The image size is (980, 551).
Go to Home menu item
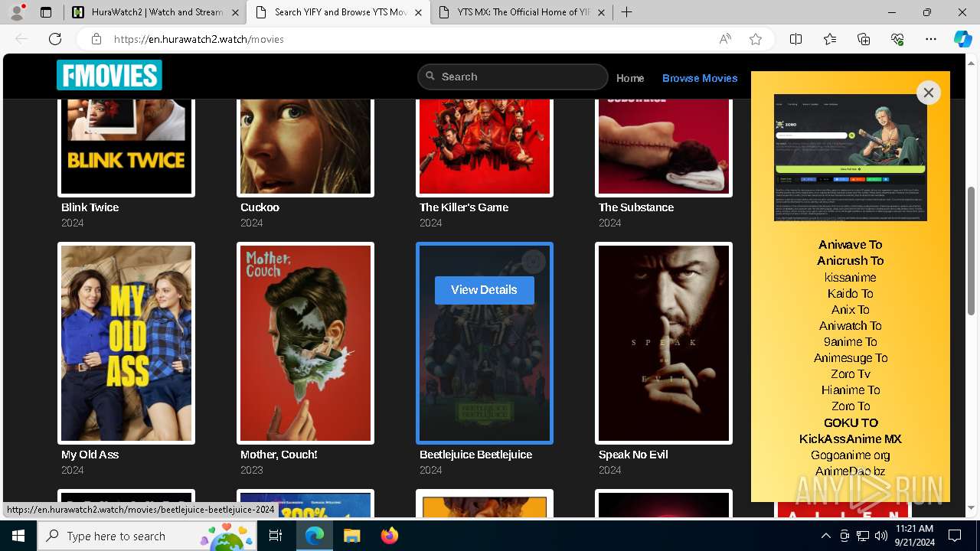tap(630, 78)
